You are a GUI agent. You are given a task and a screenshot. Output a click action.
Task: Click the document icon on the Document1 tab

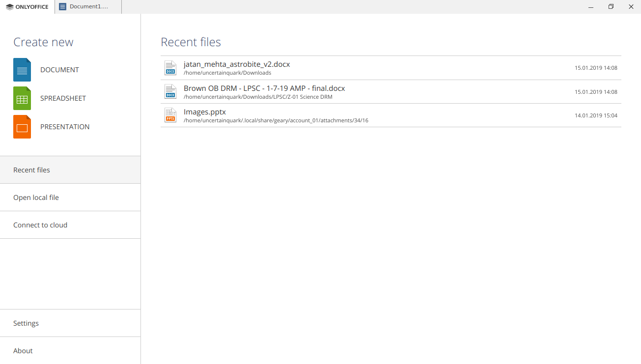[x=62, y=6]
